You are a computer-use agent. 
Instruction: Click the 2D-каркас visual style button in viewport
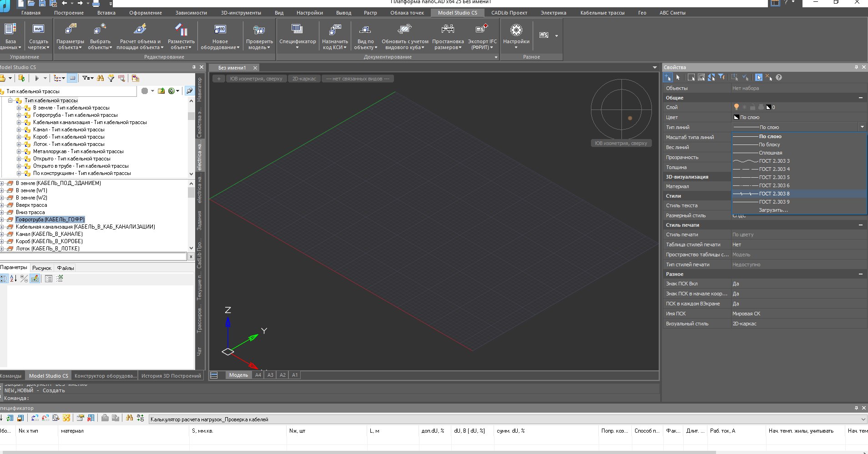pos(304,79)
